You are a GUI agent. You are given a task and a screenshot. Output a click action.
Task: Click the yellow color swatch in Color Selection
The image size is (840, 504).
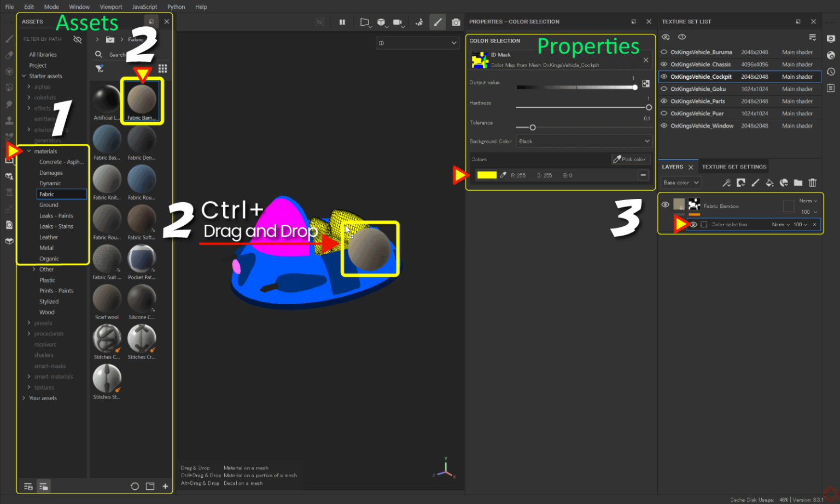[486, 175]
